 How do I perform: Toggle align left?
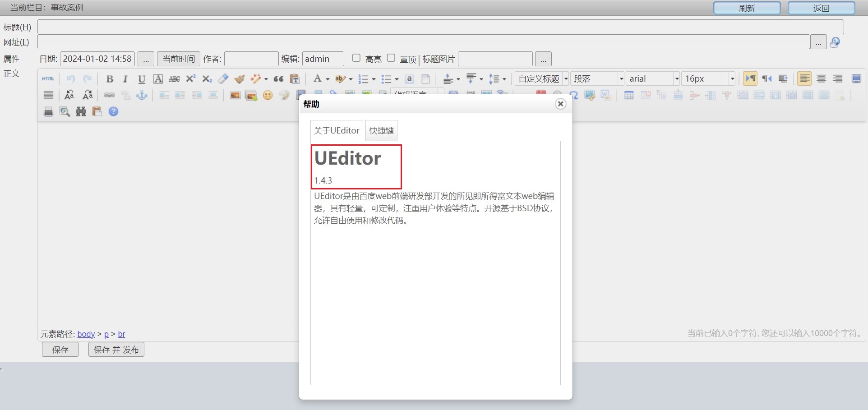tap(804, 79)
